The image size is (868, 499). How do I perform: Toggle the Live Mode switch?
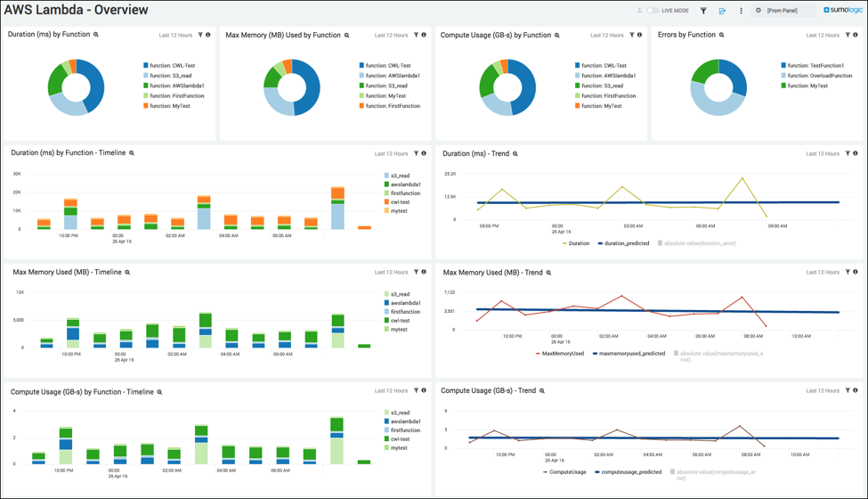click(x=653, y=11)
